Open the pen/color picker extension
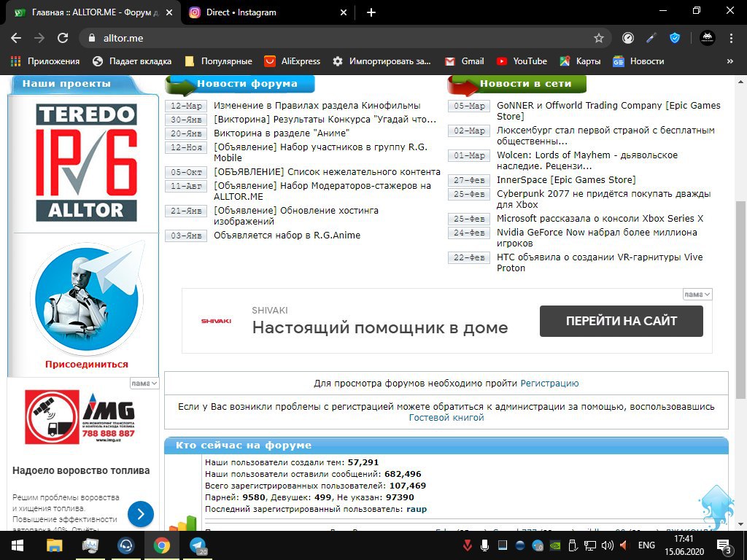The image size is (747, 560). click(x=651, y=38)
